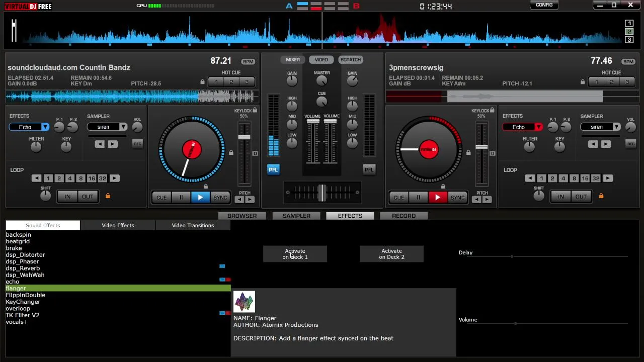Open the CONFIG settings

(544, 5)
